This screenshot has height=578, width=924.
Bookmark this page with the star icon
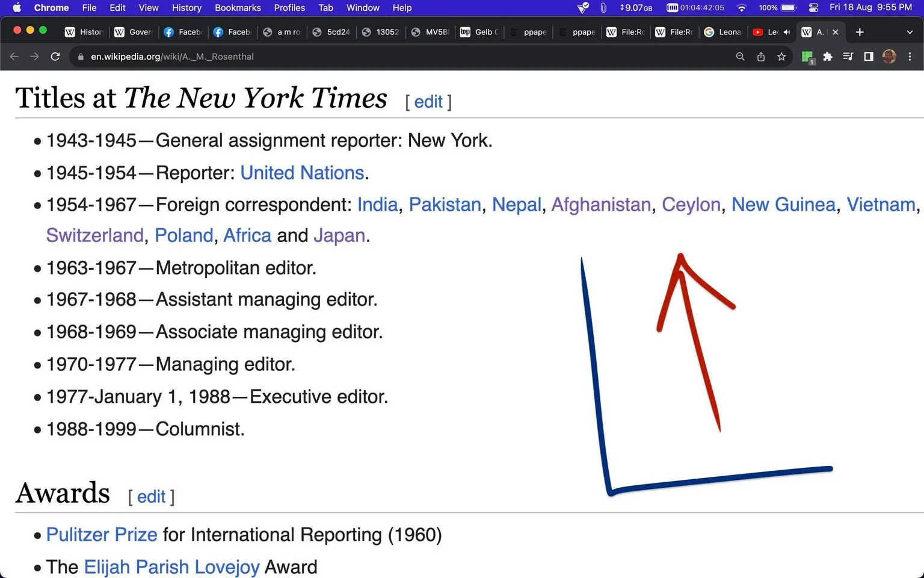pyautogui.click(x=781, y=57)
